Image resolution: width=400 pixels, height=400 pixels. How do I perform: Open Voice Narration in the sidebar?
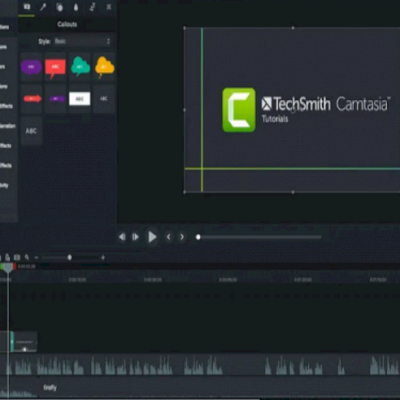tap(8, 126)
